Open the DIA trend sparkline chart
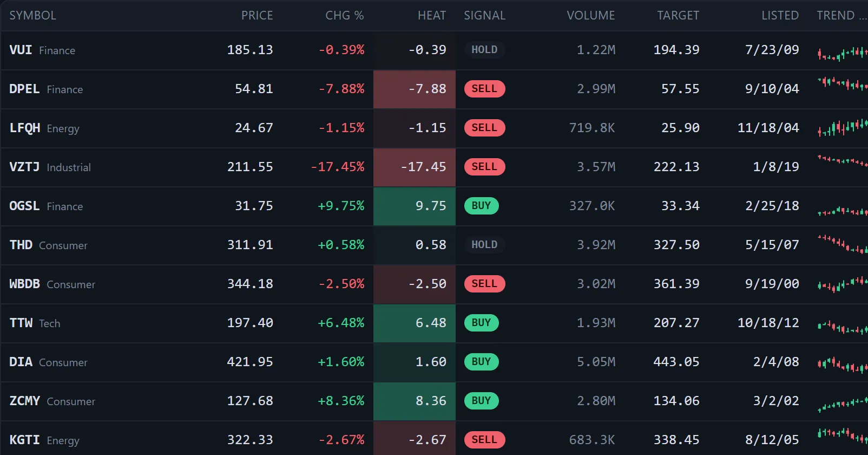This screenshot has height=455, width=868. click(843, 365)
